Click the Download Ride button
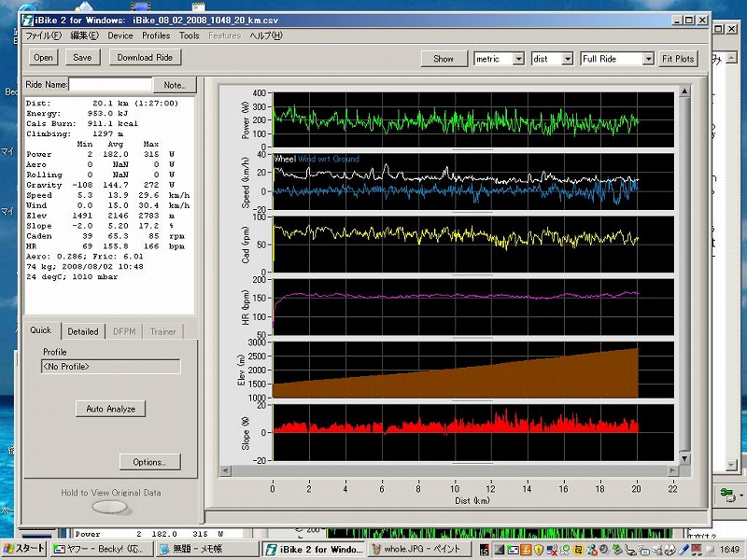 click(x=145, y=57)
